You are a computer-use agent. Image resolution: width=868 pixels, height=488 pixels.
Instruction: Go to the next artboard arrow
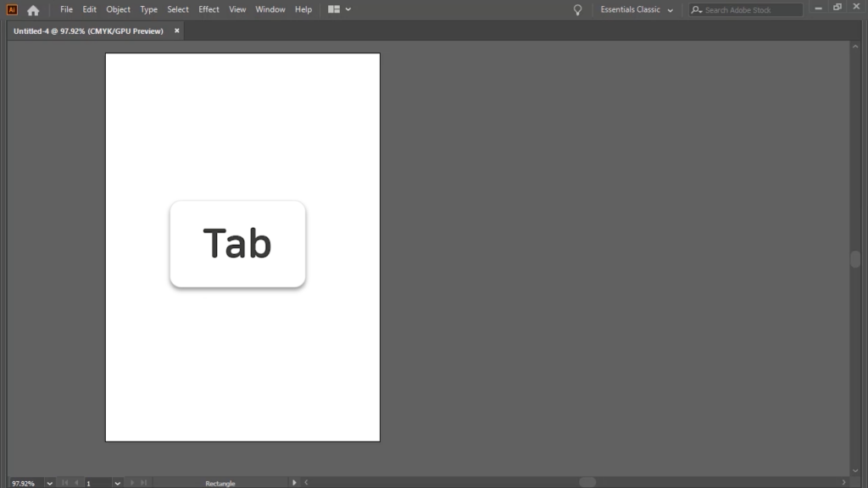point(132,483)
